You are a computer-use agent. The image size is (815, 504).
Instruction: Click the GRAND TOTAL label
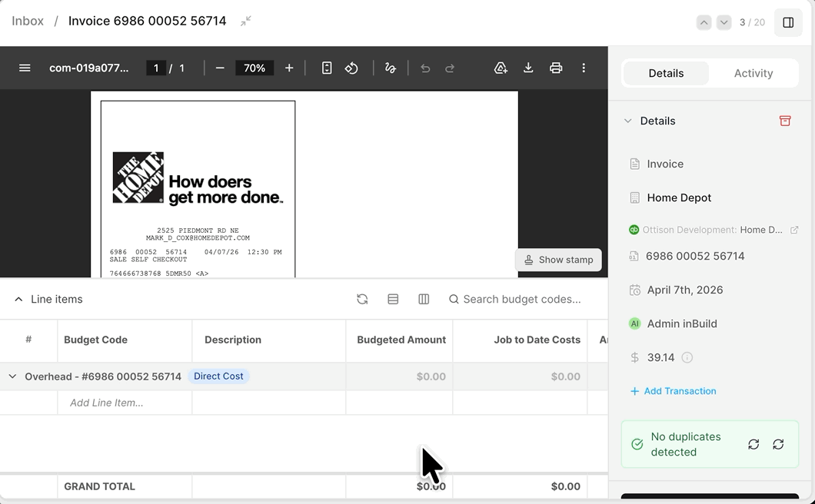[99, 487]
